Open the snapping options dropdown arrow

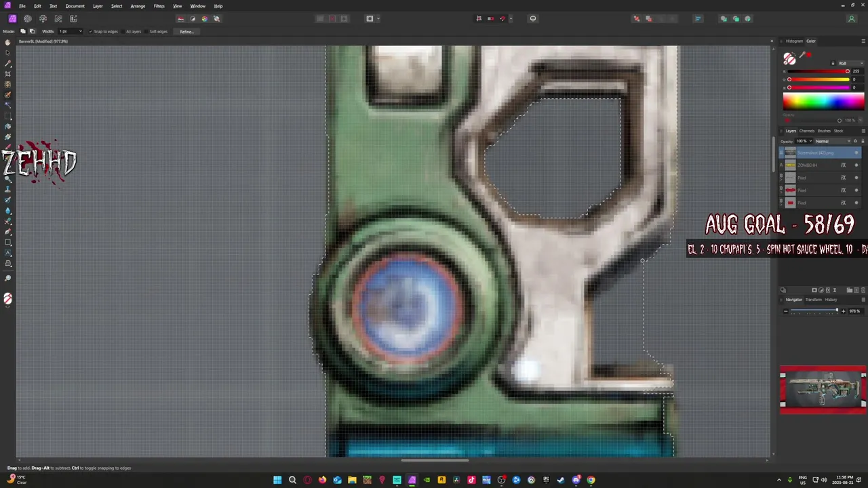(x=511, y=18)
